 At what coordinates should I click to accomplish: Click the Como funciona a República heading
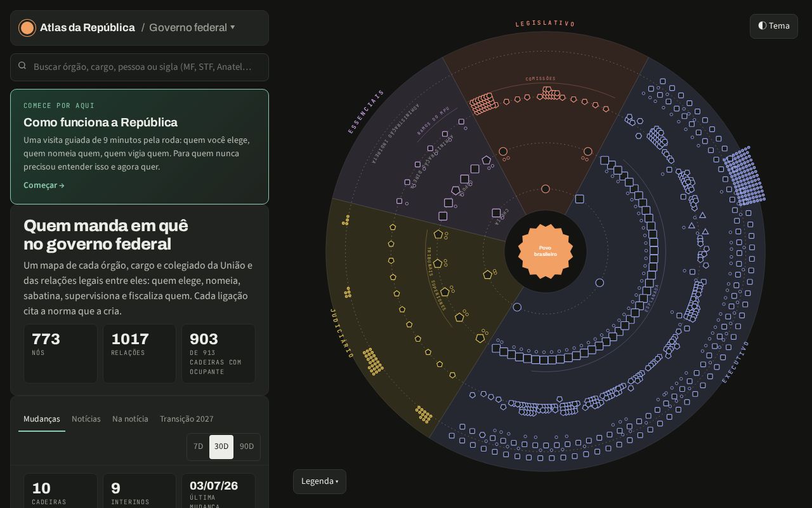point(100,123)
